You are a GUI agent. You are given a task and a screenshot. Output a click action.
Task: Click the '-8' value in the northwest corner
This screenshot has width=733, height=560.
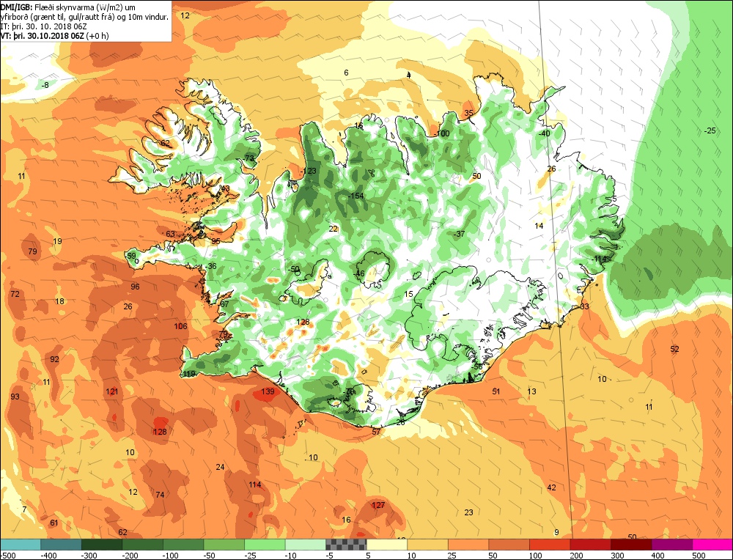tap(45, 85)
